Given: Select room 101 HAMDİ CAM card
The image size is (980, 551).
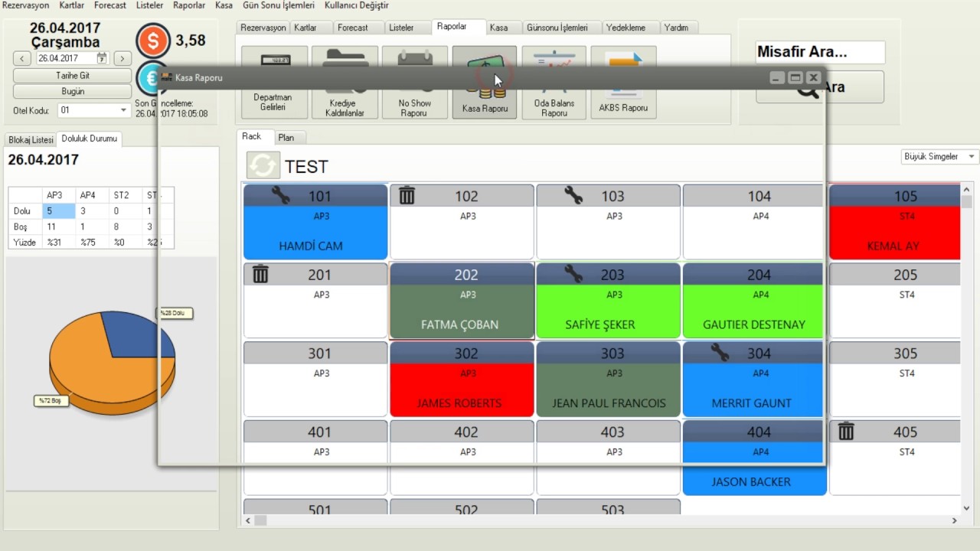Looking at the screenshot, I should (315, 222).
